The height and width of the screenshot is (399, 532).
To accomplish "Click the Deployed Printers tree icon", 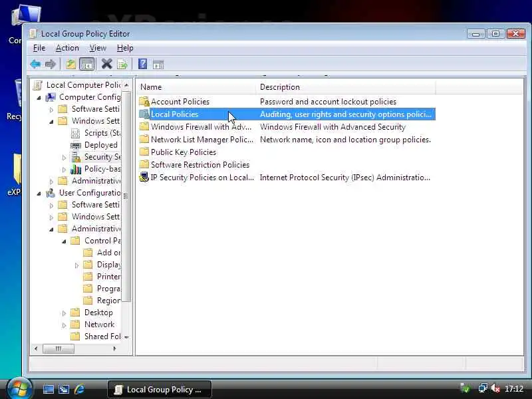I will 76,145.
